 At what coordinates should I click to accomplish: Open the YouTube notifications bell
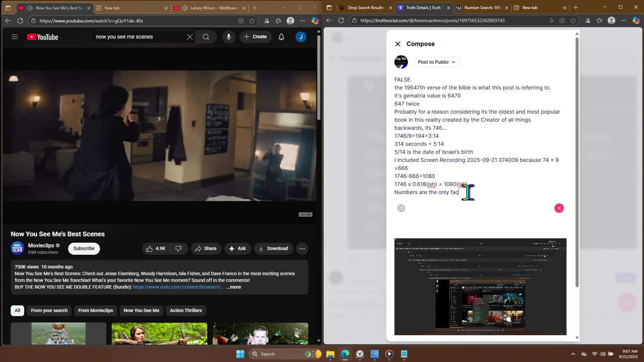[281, 37]
